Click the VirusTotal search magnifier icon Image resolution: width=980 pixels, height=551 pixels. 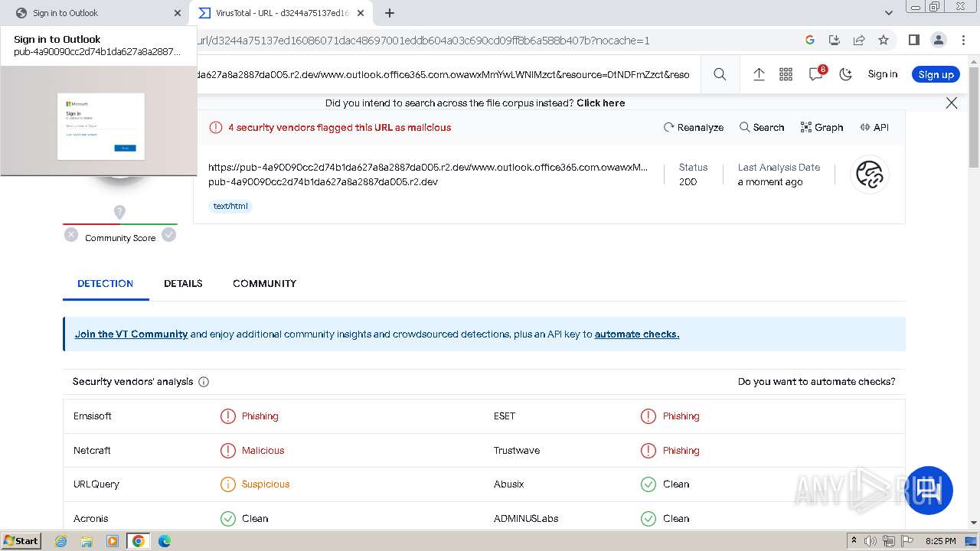click(x=720, y=74)
